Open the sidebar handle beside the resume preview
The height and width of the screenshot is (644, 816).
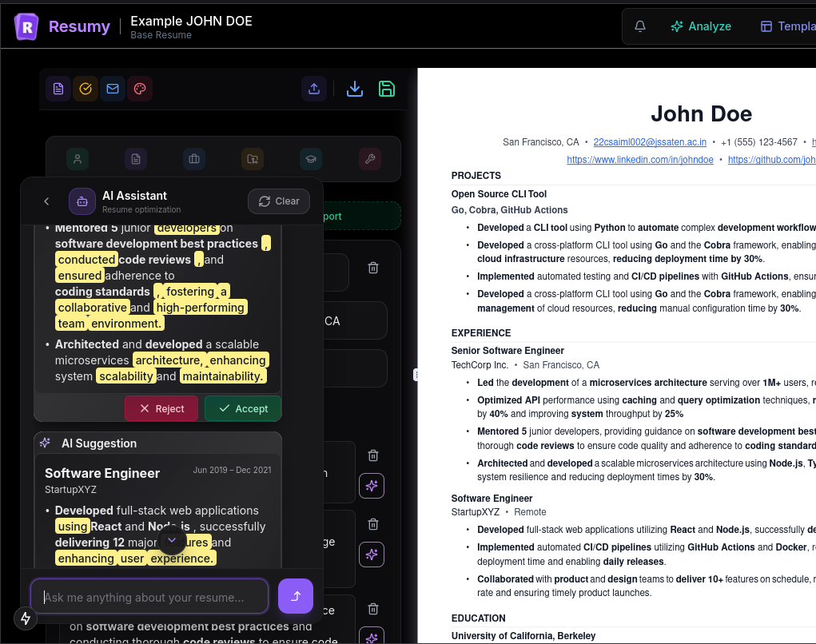(416, 374)
